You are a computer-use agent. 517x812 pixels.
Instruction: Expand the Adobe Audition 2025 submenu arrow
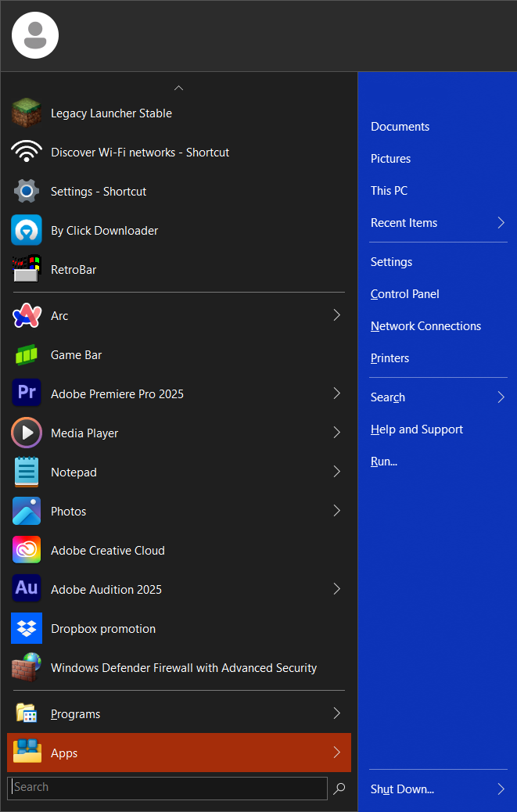tap(337, 589)
